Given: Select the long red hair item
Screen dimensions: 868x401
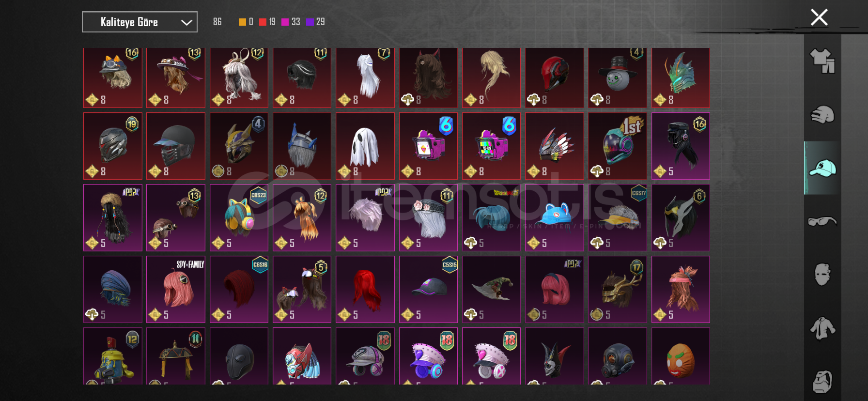Looking at the screenshot, I should pyautogui.click(x=365, y=290).
